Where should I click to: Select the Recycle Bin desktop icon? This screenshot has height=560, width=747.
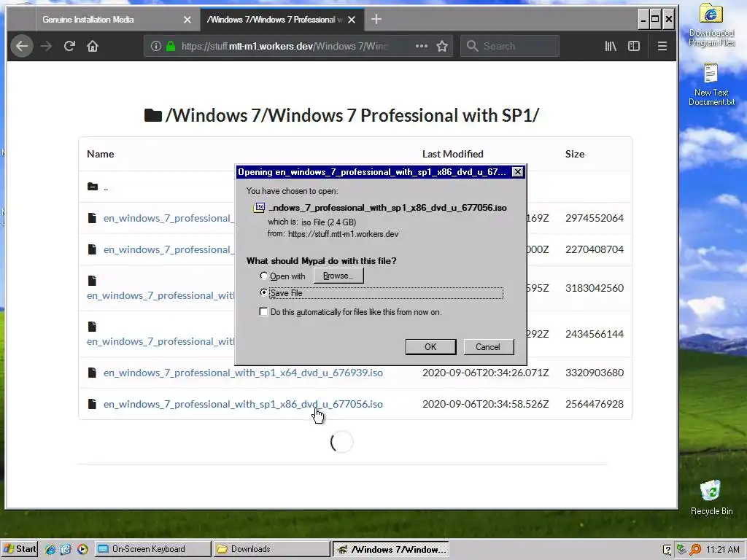point(712,498)
